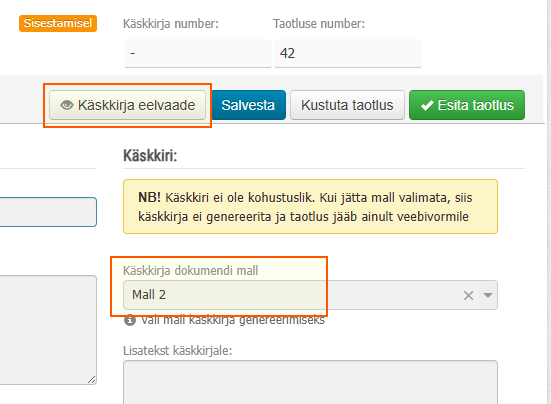Click the blue-outlined input on the left
The height and width of the screenshot is (404, 551).
point(48,212)
